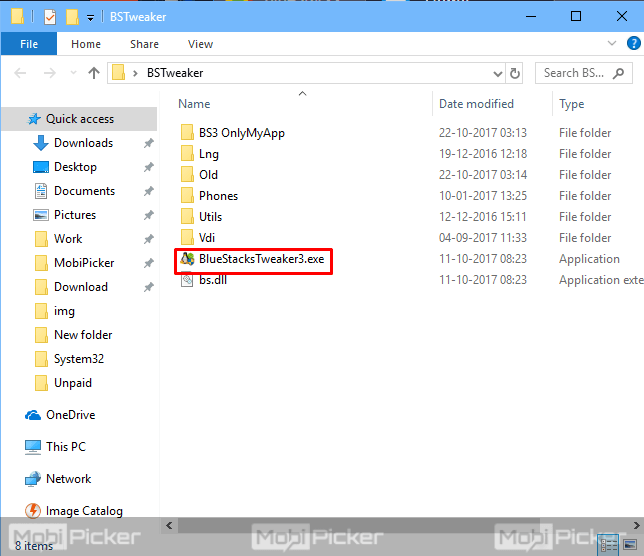Viewport: 644px width, 556px height.
Task: Open the Quick Access Toolbar customize dropdown
Action: (x=90, y=18)
